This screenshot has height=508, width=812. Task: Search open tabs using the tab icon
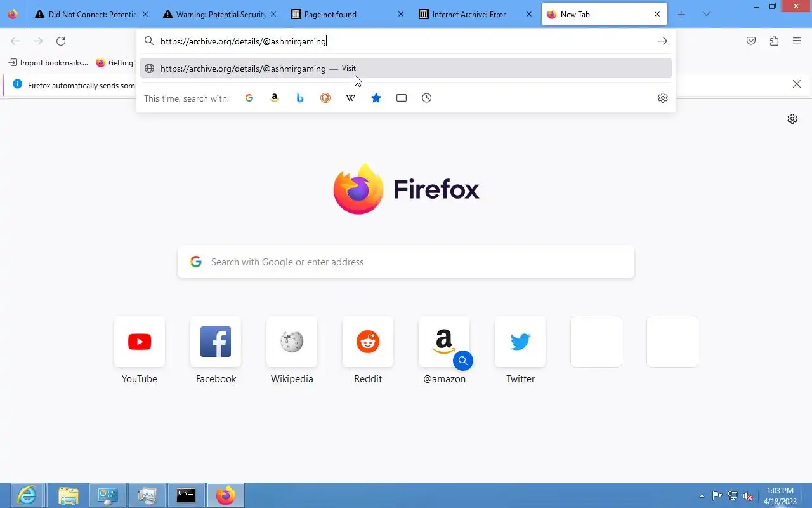click(x=402, y=98)
